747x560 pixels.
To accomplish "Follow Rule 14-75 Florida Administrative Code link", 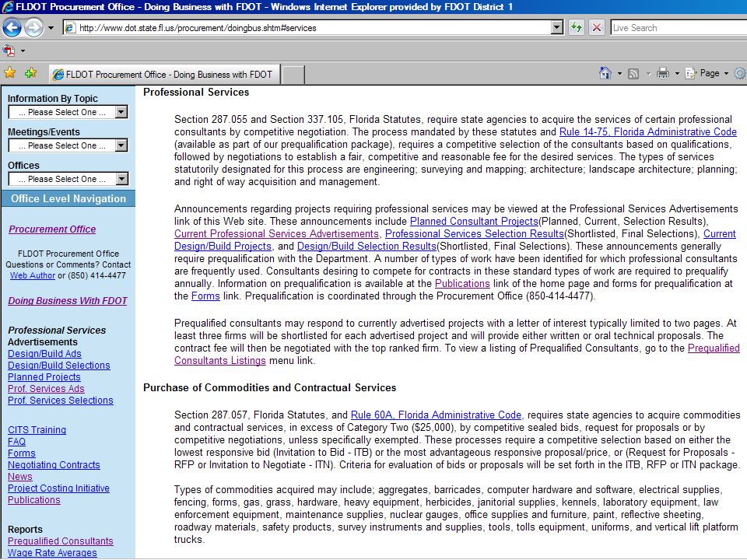I will pos(648,132).
